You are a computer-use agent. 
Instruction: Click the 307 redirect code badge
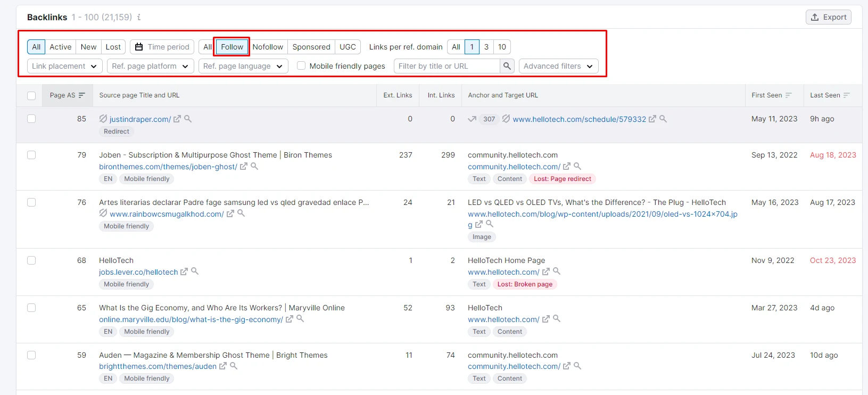[489, 119]
